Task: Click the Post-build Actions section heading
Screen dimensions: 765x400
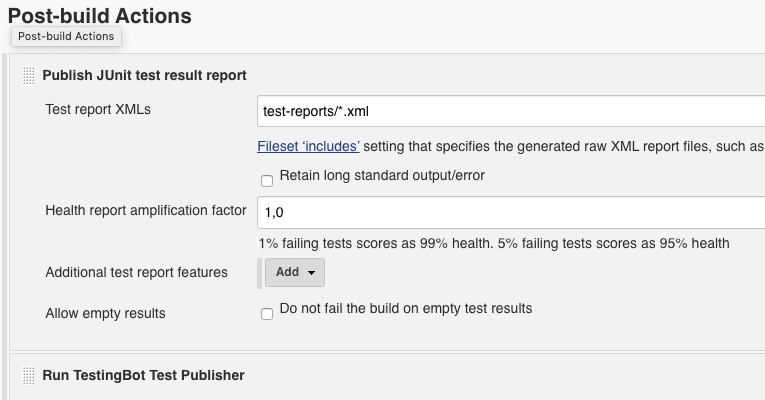Action: coord(100,16)
